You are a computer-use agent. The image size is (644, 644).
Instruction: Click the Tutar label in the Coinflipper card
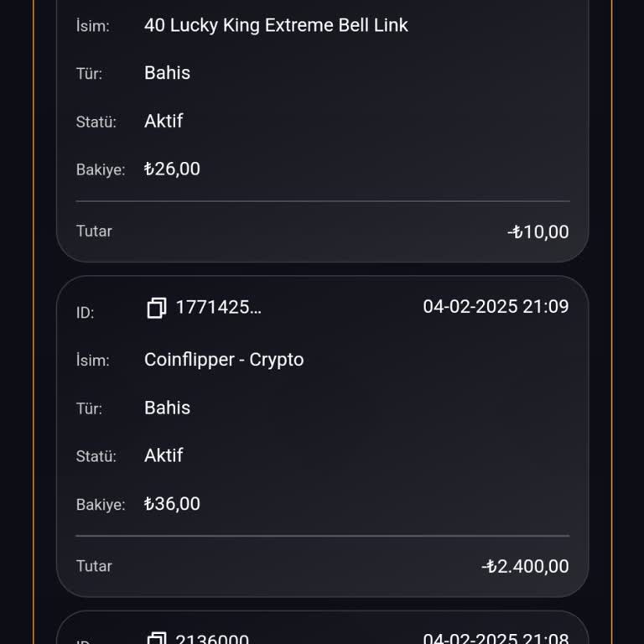point(94,566)
